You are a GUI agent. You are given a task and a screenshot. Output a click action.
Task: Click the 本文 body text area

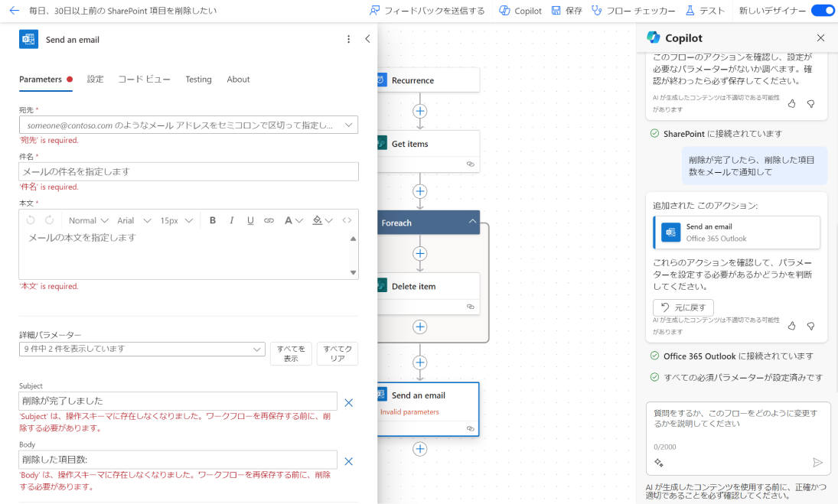(184, 254)
